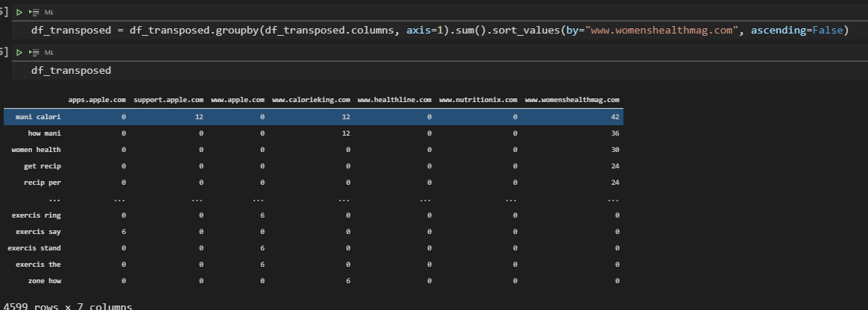
Task: Select the "exercis ring" row label
Action: (x=36, y=215)
